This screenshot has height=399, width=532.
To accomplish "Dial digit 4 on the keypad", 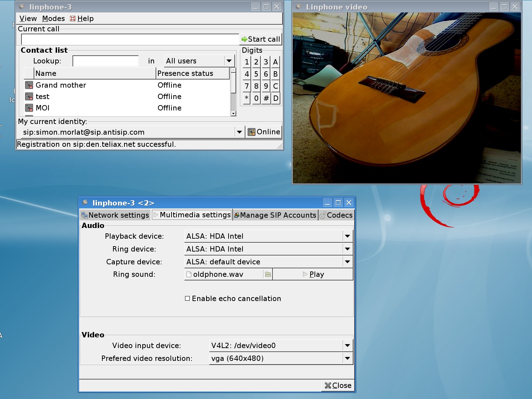I will click(x=247, y=74).
